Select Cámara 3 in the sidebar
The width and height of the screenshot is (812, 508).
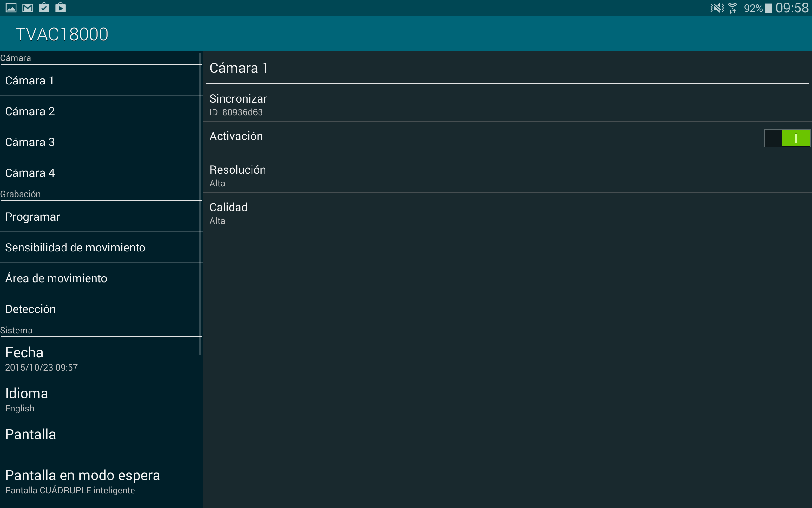coord(101,142)
